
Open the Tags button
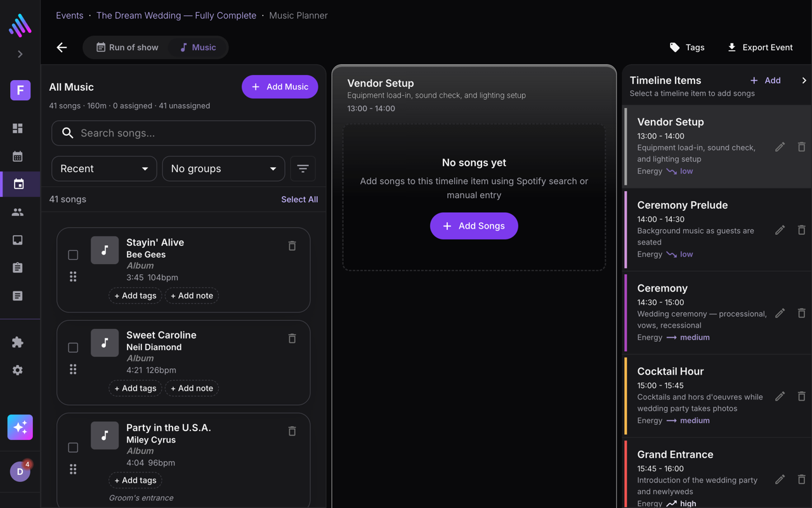pos(687,48)
